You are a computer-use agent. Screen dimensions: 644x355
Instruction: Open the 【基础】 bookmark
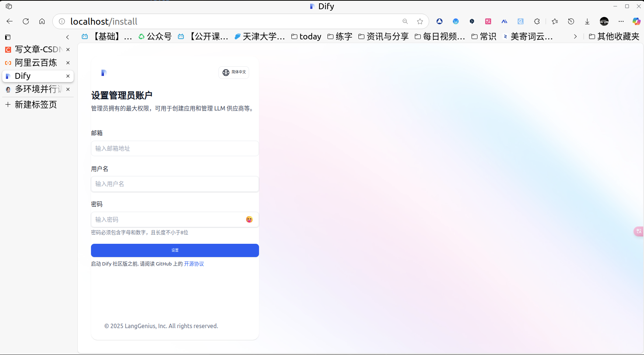[107, 36]
